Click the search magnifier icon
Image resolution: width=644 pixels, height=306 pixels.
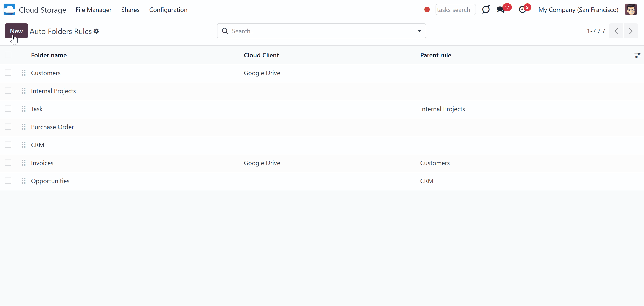pyautogui.click(x=225, y=31)
